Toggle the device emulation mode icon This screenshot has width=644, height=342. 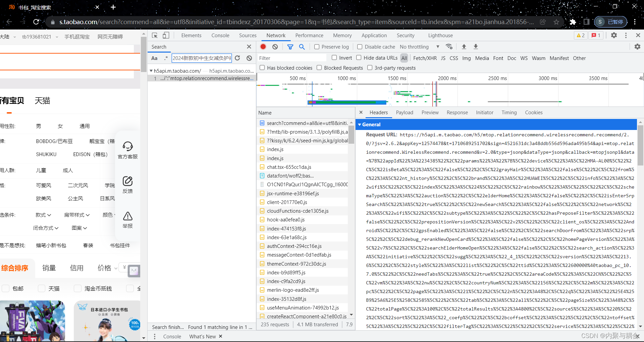(x=166, y=35)
